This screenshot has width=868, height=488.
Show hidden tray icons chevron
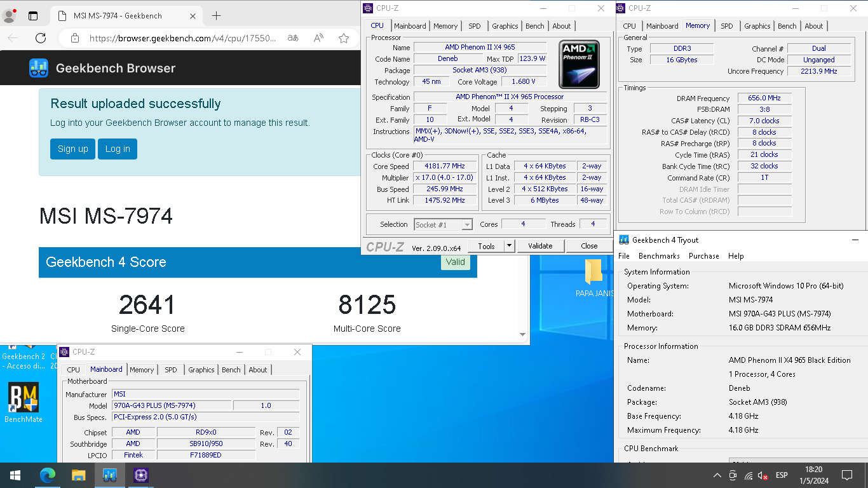pos(717,475)
